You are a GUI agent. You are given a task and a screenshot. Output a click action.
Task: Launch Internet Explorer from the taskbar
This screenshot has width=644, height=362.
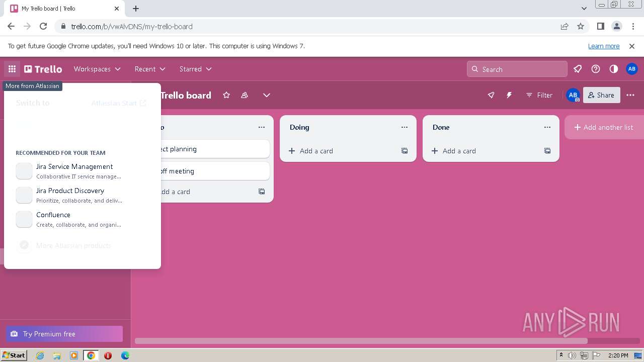click(x=40, y=355)
